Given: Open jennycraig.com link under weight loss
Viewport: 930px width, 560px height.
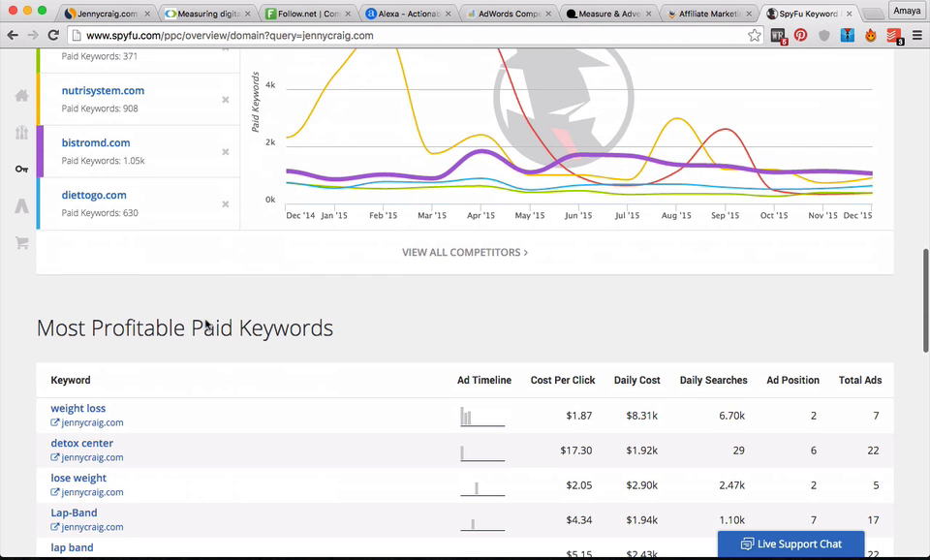Looking at the screenshot, I should coord(92,422).
